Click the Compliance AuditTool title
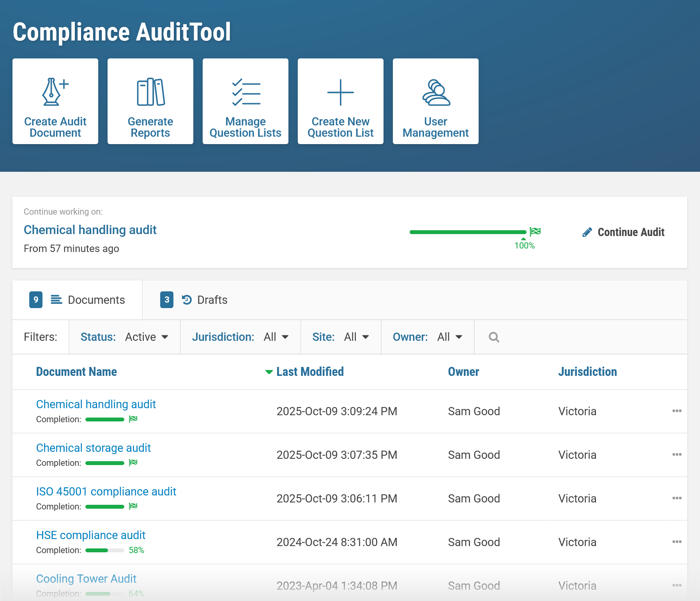 click(122, 32)
